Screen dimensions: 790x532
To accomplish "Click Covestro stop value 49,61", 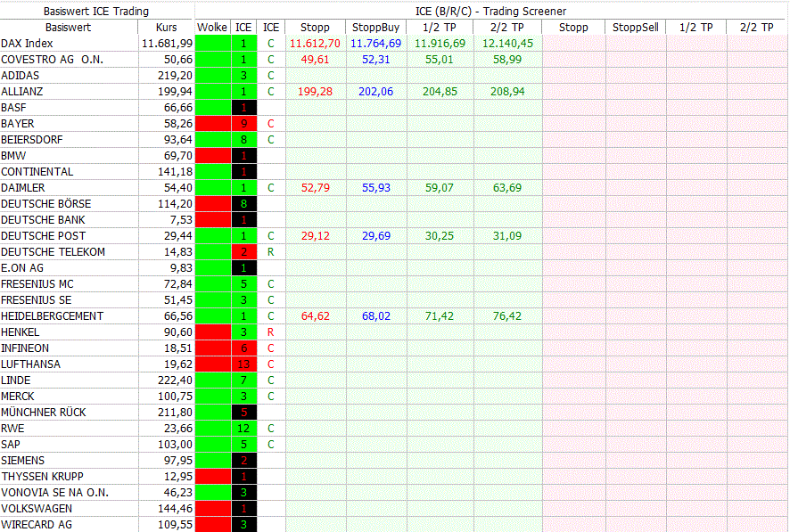I will 315,60.
